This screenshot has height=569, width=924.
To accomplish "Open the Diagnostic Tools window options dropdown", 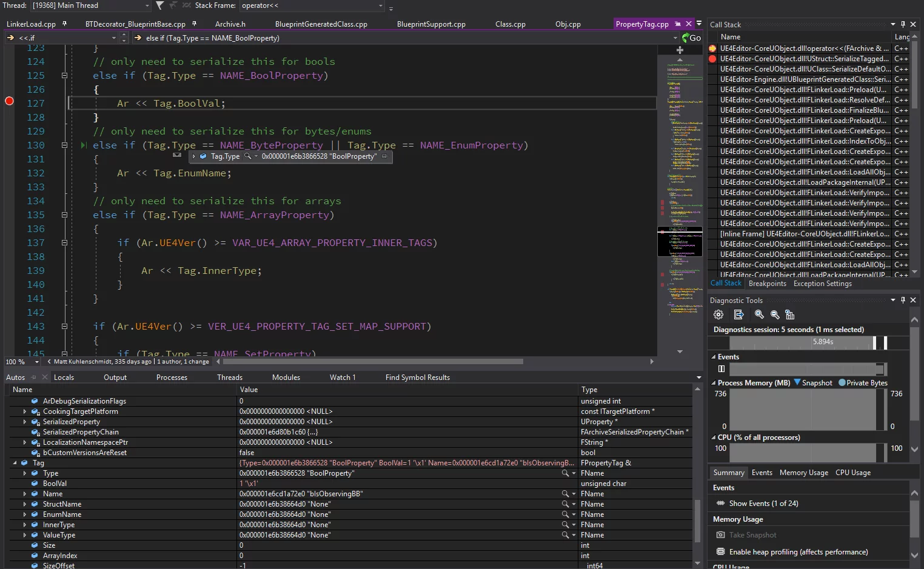I will pos(892,300).
